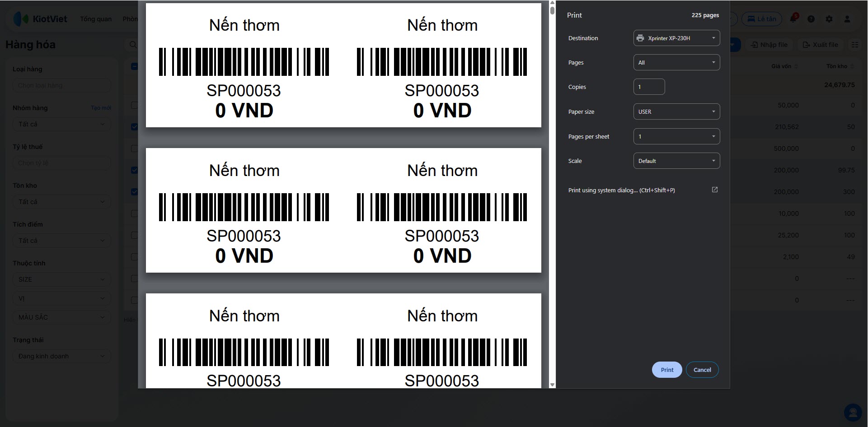Click the topmost label preview page
Image resolution: width=868 pixels, height=427 pixels.
tap(343, 65)
